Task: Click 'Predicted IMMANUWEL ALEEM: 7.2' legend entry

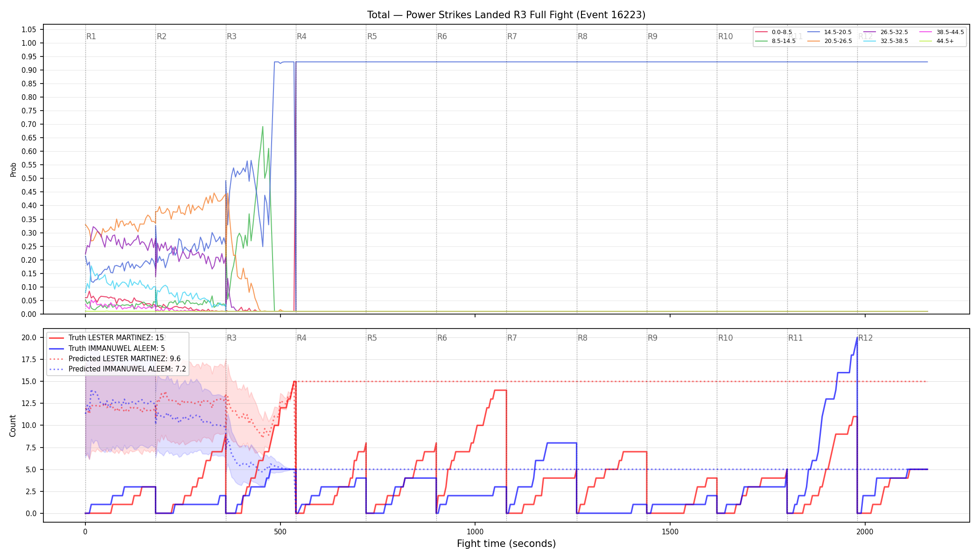Action: coord(118,369)
